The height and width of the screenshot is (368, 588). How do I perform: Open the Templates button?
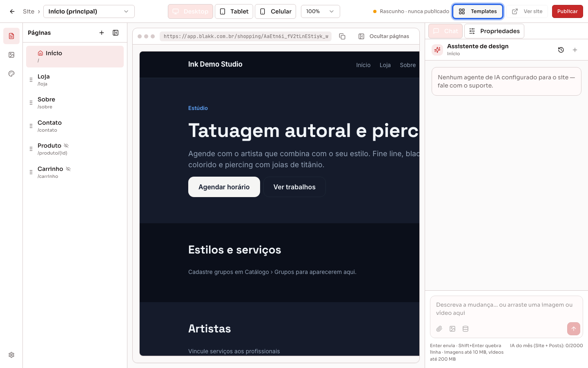point(478,11)
